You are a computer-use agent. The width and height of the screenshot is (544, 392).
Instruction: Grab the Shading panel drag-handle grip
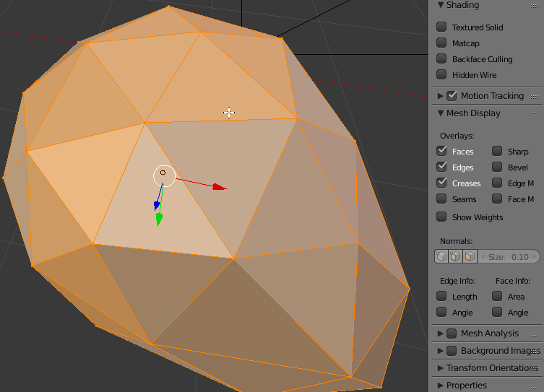535,6
